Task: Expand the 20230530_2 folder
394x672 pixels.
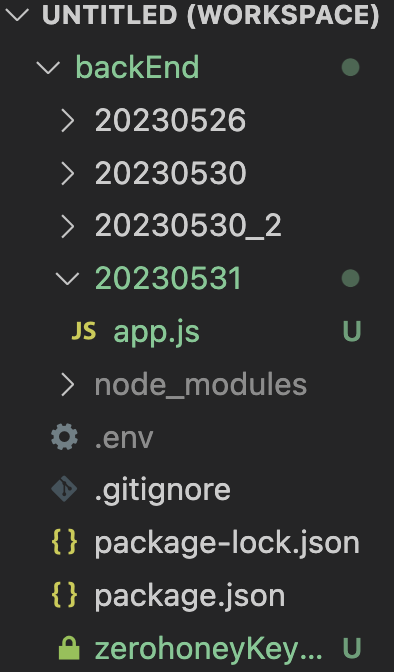Action: 68,225
